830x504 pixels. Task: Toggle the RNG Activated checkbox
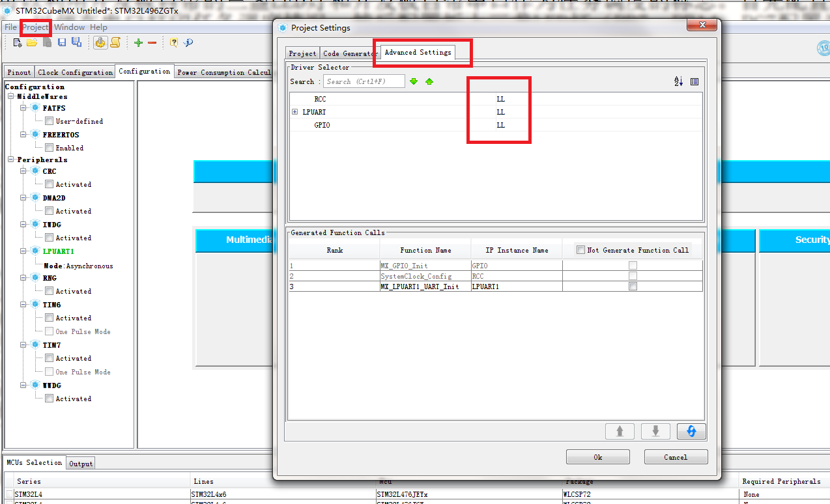[49, 291]
